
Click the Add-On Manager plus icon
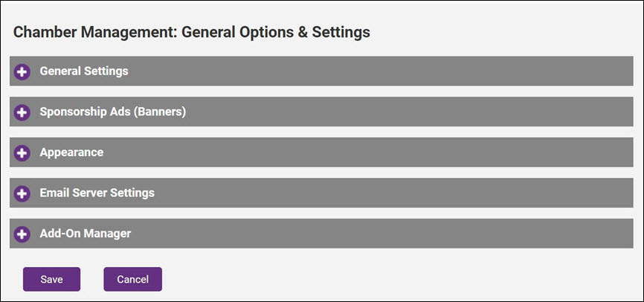tap(22, 234)
